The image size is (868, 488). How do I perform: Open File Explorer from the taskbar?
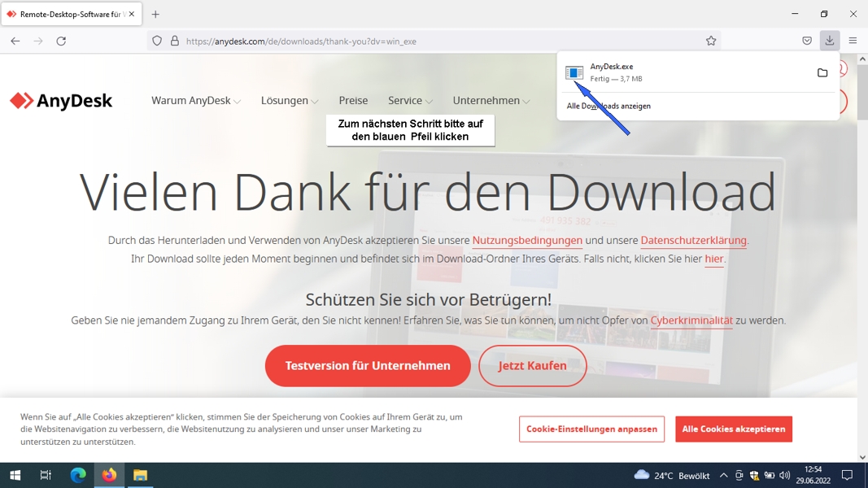point(140,475)
